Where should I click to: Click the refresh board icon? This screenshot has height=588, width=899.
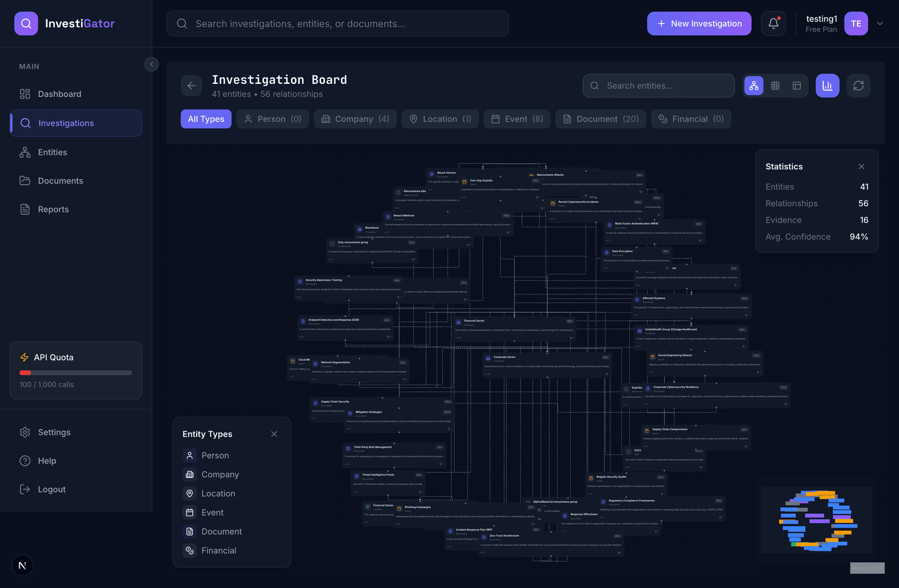tap(858, 86)
